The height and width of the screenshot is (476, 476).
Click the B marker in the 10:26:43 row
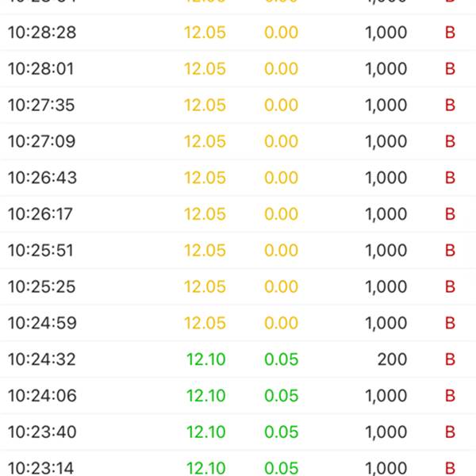(x=450, y=178)
